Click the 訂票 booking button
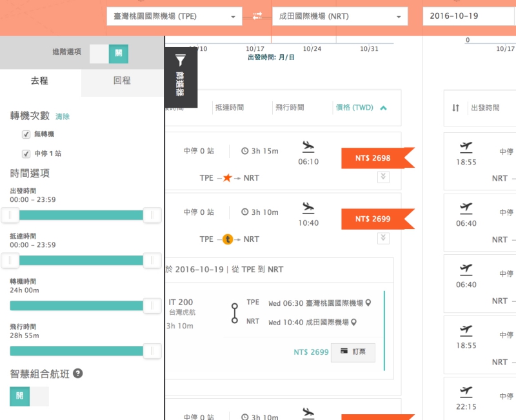Image resolution: width=516 pixels, height=420 pixels. 353,352
